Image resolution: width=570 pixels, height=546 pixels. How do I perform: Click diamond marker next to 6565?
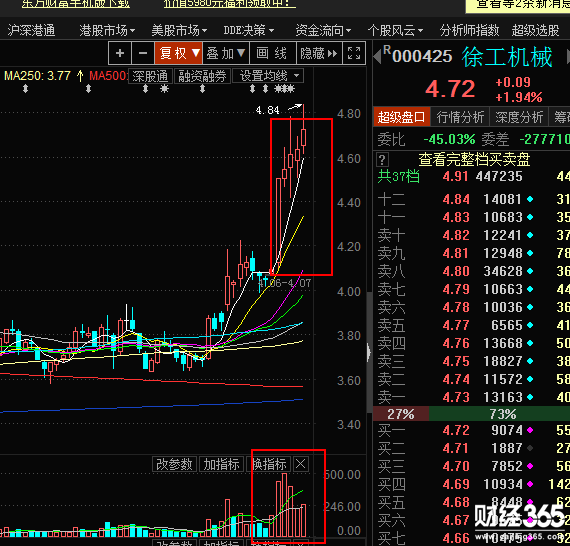point(530,325)
